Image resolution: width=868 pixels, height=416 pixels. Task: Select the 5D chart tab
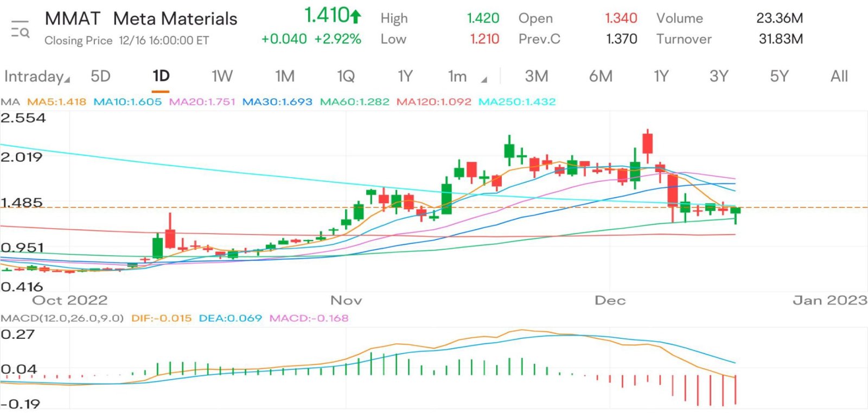[100, 77]
